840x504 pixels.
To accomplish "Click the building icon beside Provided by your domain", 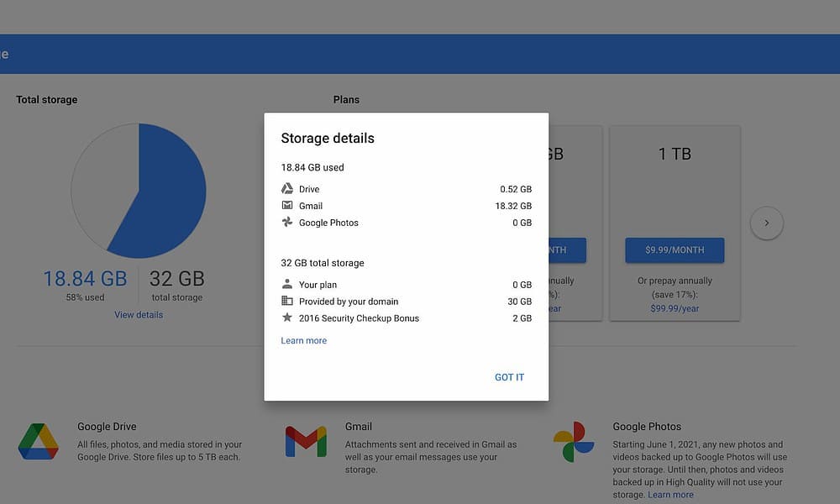I will coord(286,301).
